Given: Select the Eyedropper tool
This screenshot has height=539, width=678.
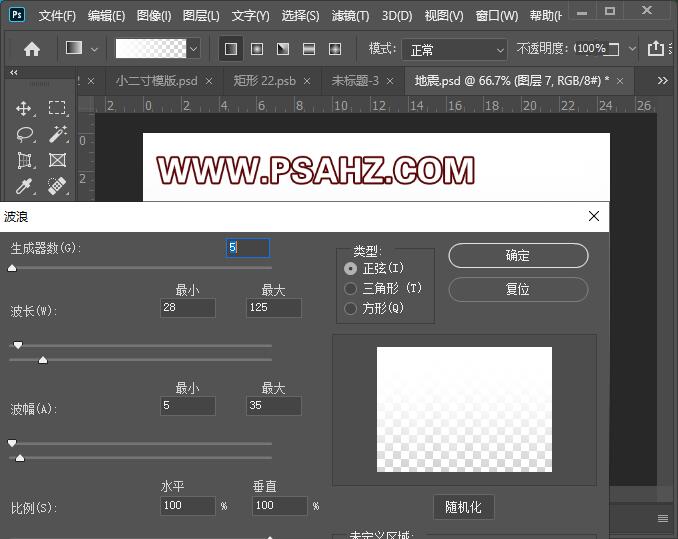Looking at the screenshot, I should (24, 186).
